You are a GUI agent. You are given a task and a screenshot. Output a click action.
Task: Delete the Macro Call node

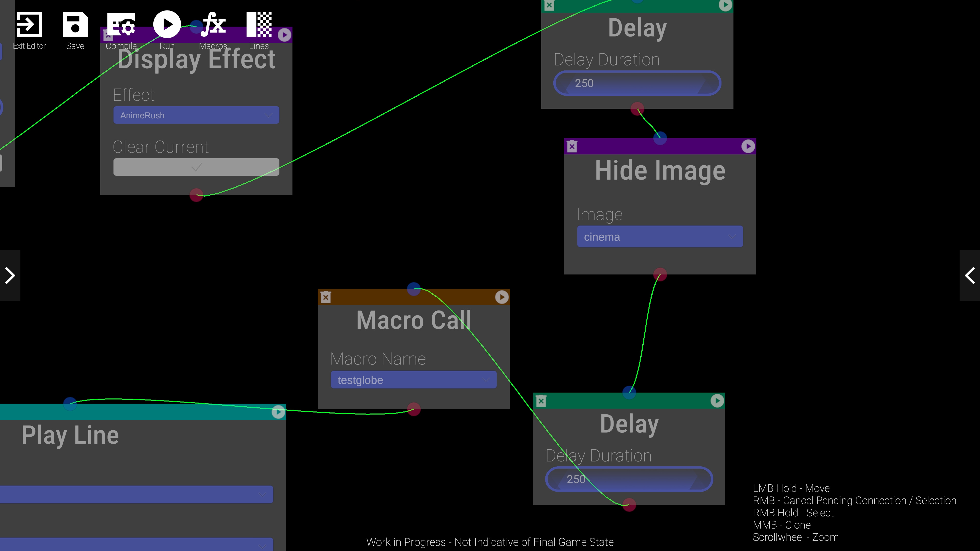click(326, 297)
